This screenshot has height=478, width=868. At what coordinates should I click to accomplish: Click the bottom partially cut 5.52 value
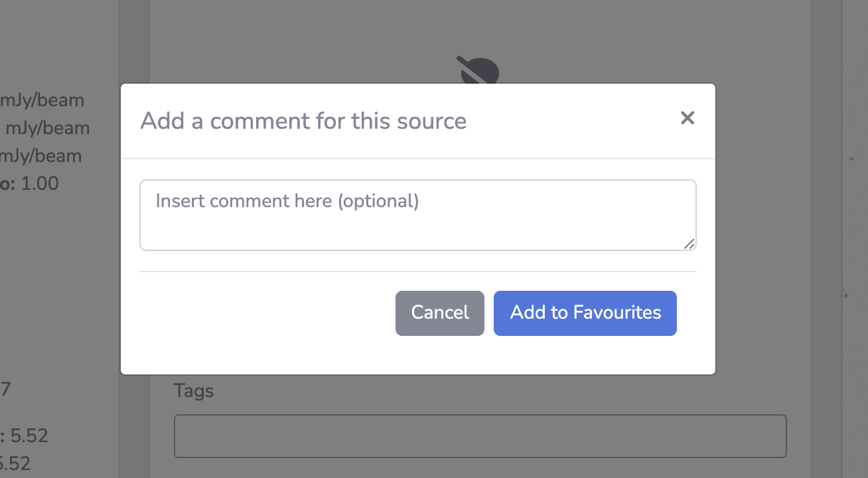click(x=15, y=463)
